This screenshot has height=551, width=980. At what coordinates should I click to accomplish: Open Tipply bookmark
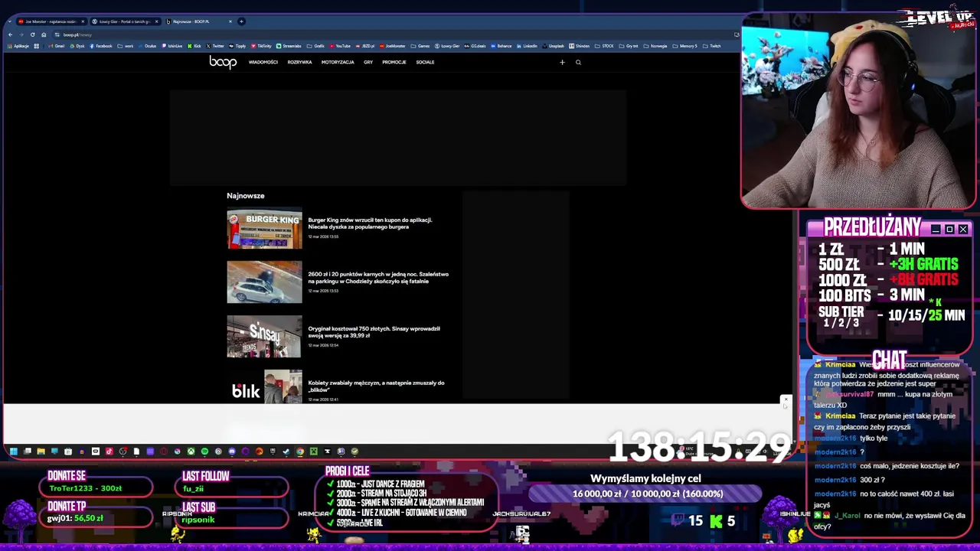click(237, 46)
